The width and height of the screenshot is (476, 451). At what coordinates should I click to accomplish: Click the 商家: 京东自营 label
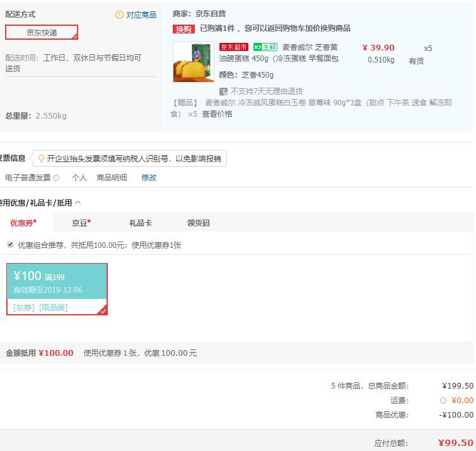click(x=199, y=14)
